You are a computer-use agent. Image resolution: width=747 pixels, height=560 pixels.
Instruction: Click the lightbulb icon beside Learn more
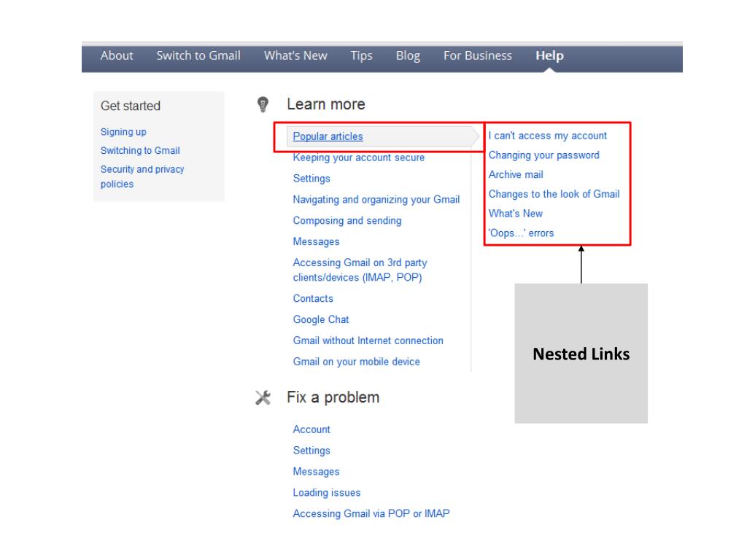263,104
